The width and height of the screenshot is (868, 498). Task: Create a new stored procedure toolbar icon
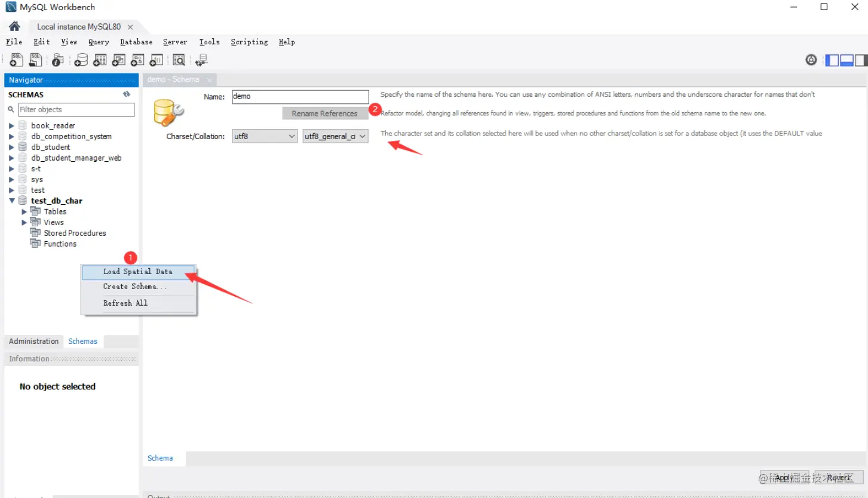pos(137,60)
